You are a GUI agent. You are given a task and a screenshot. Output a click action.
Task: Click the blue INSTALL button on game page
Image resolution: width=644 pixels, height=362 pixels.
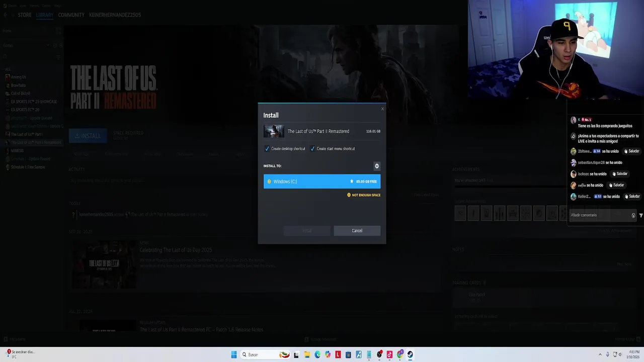point(88,136)
